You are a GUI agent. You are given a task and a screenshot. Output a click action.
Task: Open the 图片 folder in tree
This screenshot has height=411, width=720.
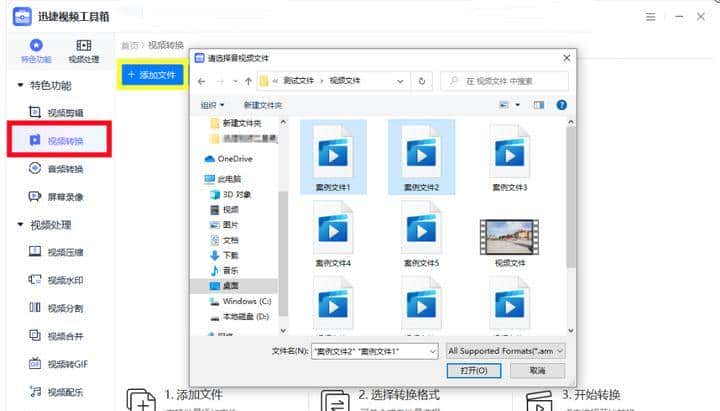point(225,225)
